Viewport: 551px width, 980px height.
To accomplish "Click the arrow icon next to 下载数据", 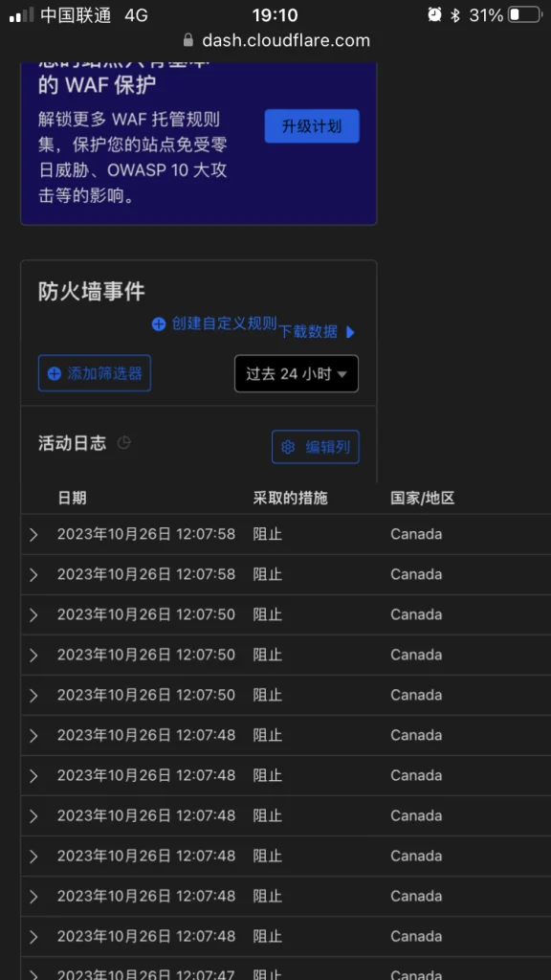I will tap(350, 332).
